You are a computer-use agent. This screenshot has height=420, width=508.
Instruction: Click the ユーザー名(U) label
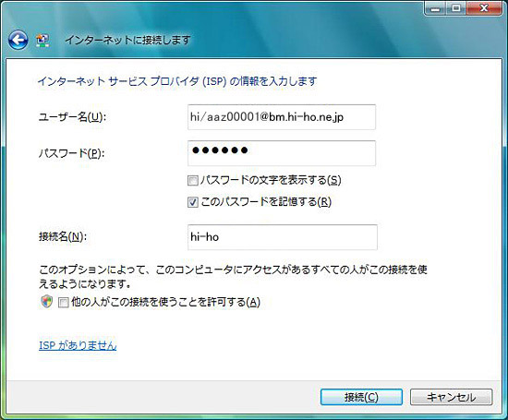tap(72, 117)
